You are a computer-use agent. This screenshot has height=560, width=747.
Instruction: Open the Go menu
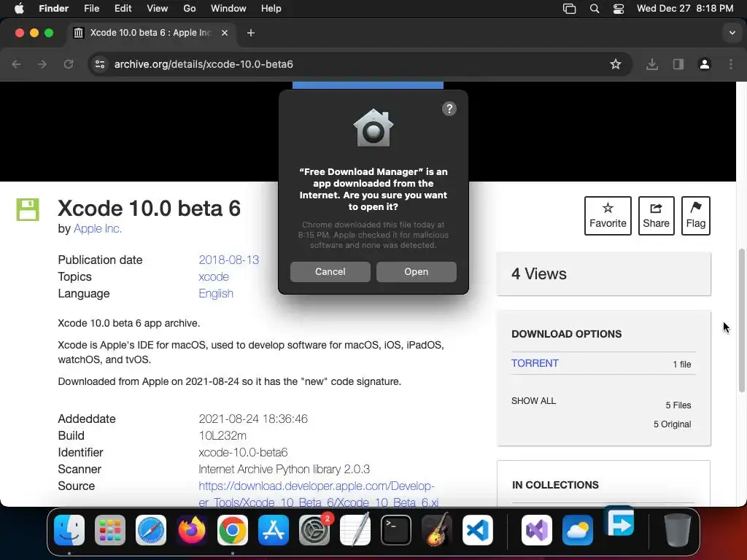click(x=190, y=9)
